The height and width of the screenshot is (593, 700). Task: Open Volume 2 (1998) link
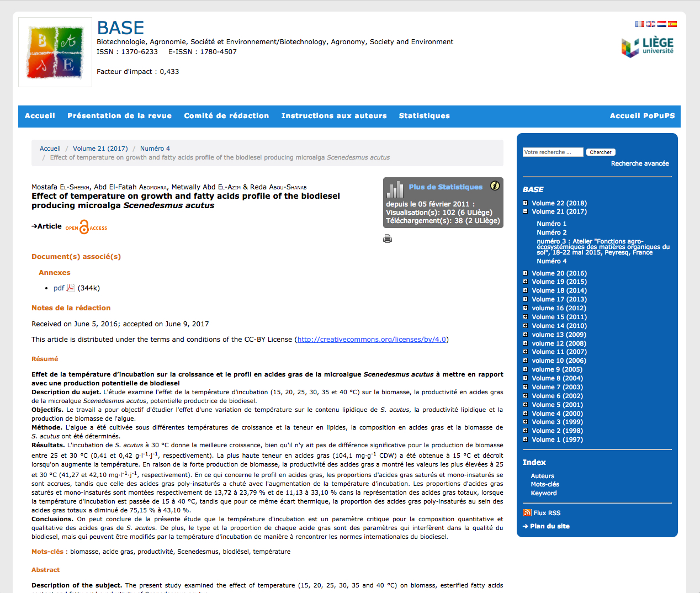click(x=558, y=431)
